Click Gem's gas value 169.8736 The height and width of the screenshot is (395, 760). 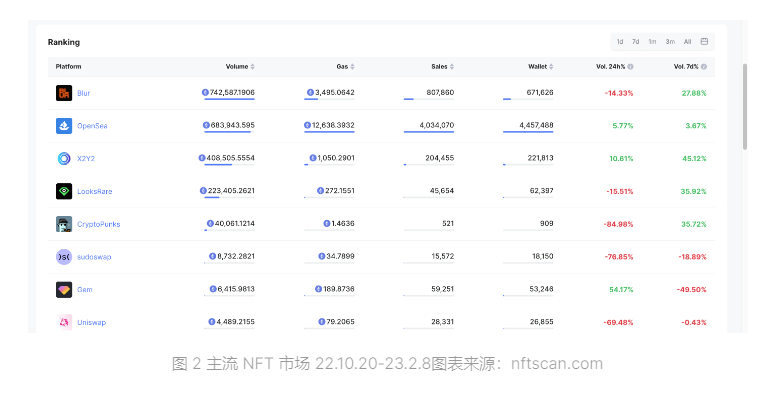pyautogui.click(x=339, y=289)
